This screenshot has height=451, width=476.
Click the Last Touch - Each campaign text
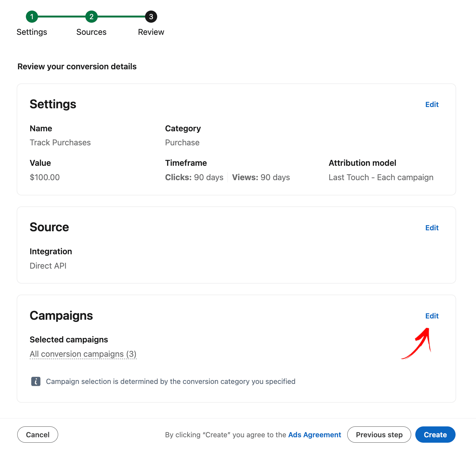tap(381, 177)
